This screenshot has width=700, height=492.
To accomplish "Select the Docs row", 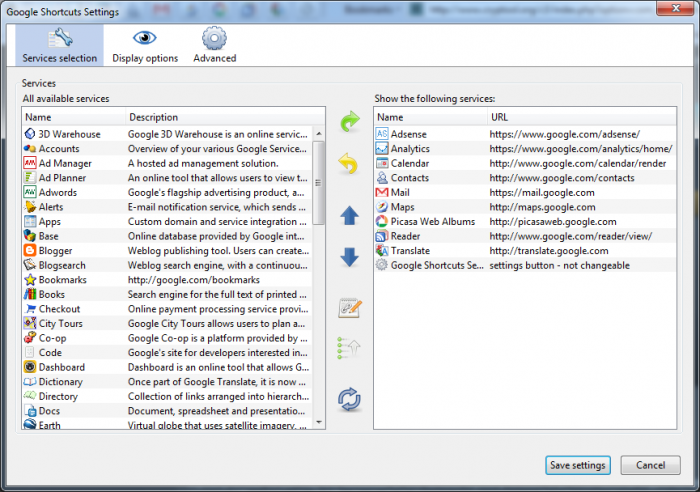I will coord(167,411).
